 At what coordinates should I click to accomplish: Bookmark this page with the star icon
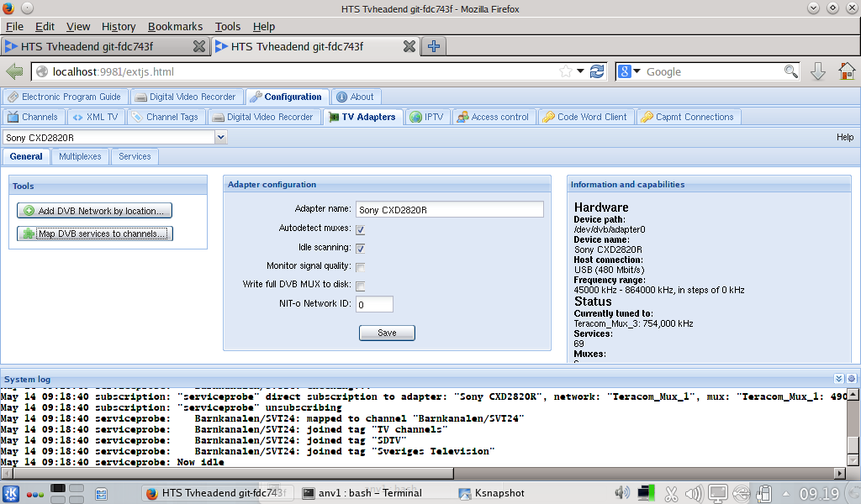point(565,71)
